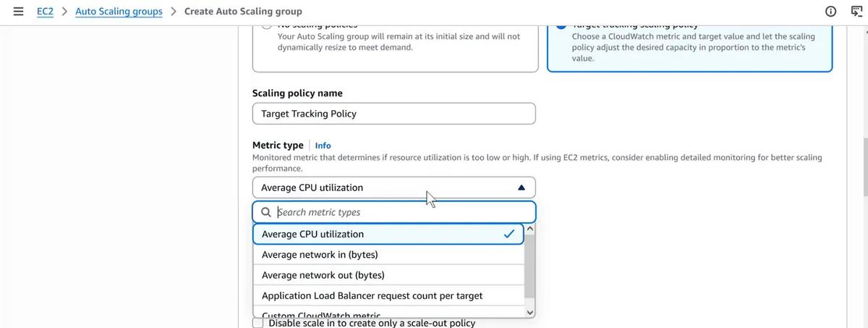This screenshot has width=868, height=328.
Task: Click the dropdown list scroll down arrow
Action: click(x=530, y=313)
